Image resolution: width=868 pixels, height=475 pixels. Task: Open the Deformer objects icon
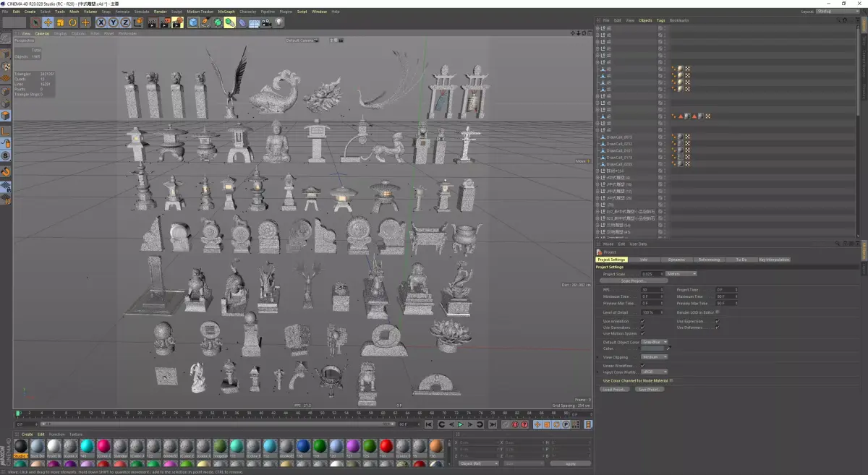tap(242, 22)
